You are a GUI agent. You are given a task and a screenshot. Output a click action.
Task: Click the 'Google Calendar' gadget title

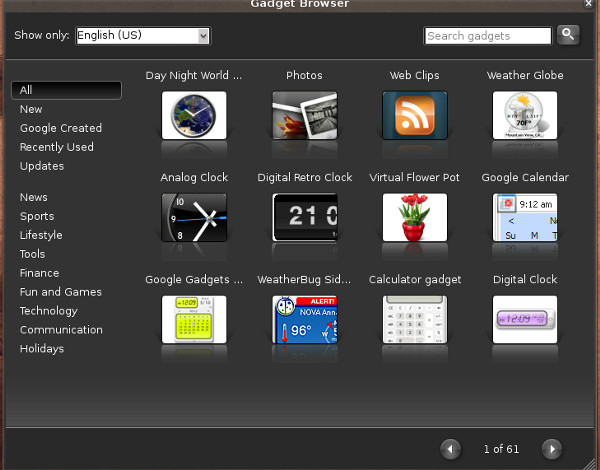point(525,178)
